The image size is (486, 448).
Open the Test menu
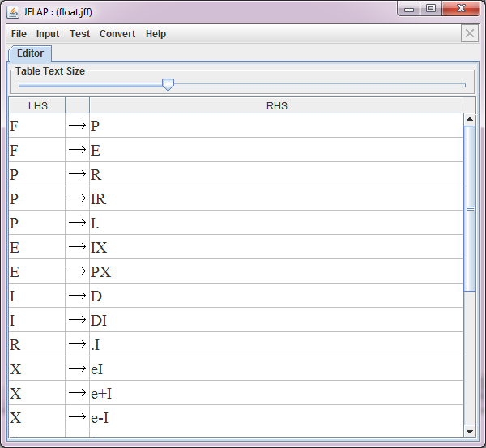(x=79, y=34)
